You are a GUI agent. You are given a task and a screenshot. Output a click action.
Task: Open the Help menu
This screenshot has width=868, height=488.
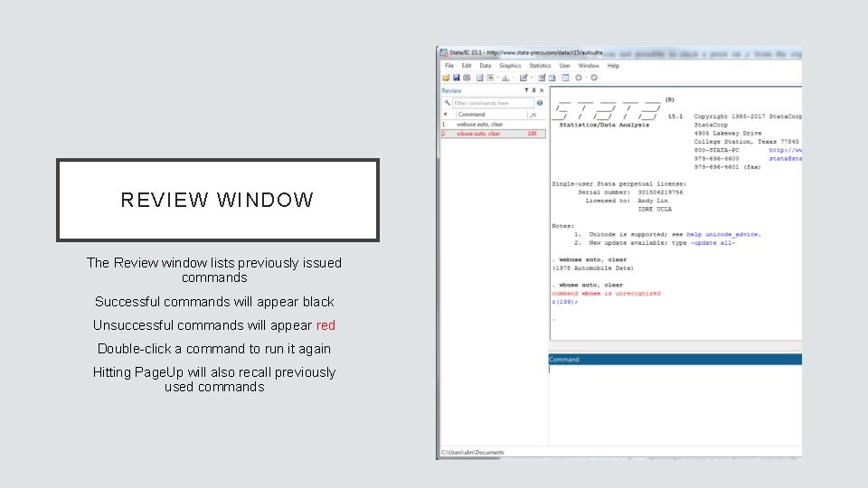[613, 66]
